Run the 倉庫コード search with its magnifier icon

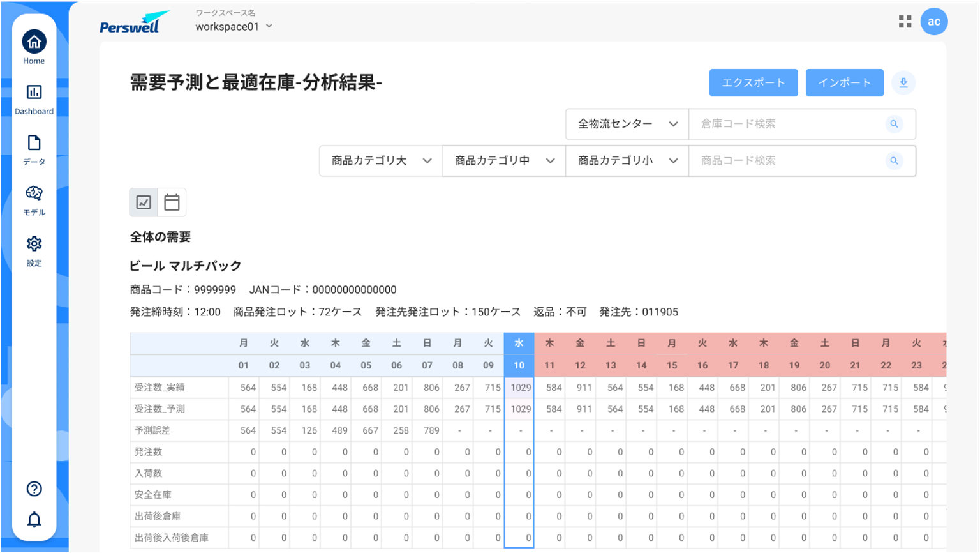point(894,124)
